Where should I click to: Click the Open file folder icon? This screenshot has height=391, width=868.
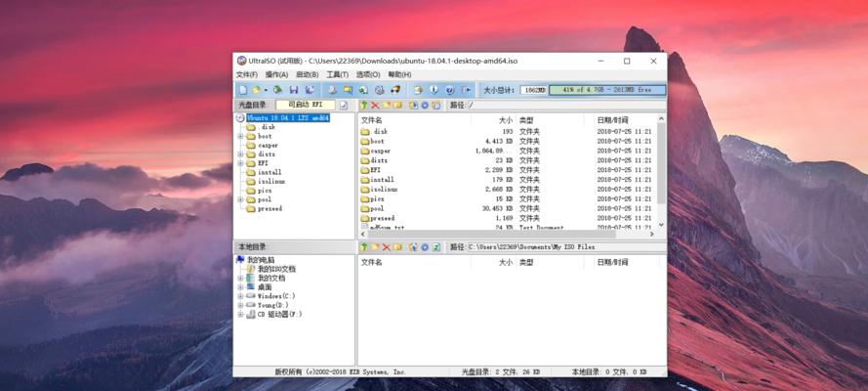point(256,90)
